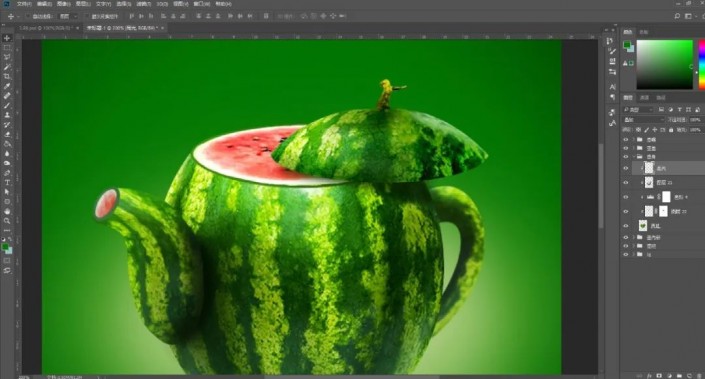705x379 pixels.
Task: Switch to the Channels tab in Layers panel
Action: coord(645,98)
